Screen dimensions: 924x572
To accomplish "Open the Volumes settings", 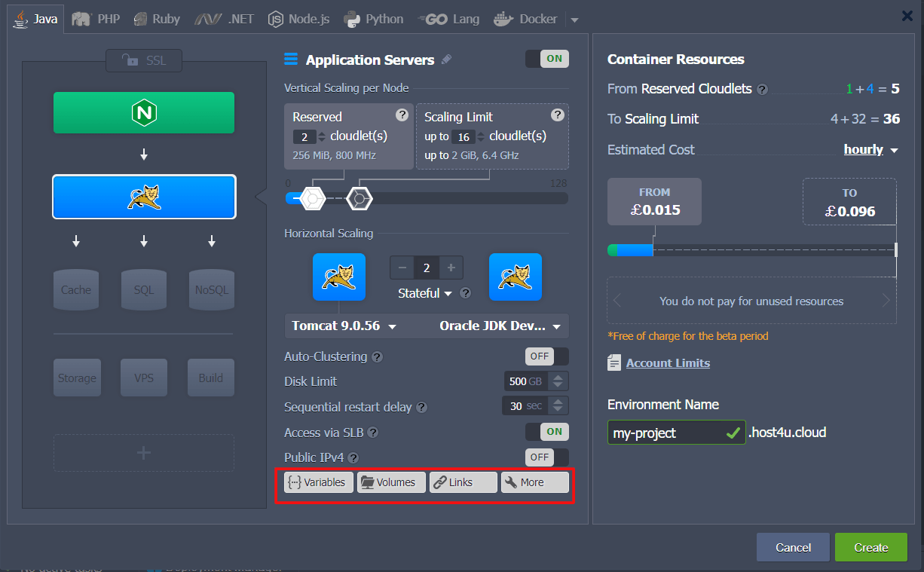I will 390,482.
